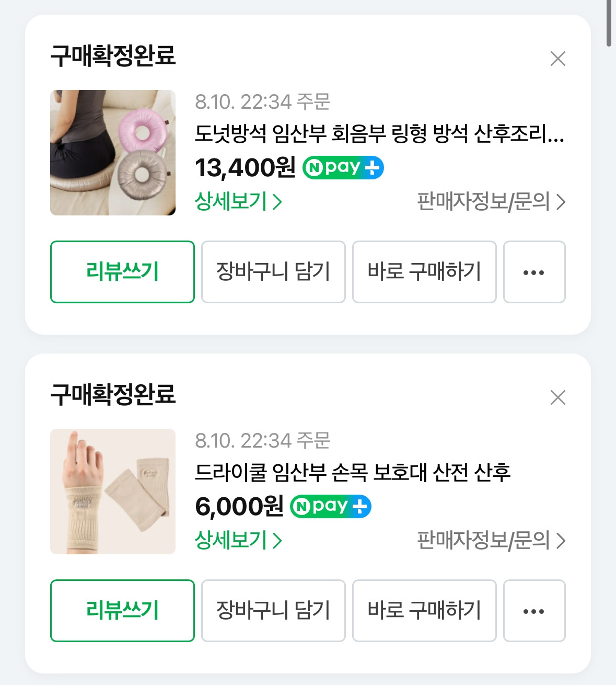Open the 도넛방석 임산부 product title
Image resolution: width=616 pixels, height=685 pixels.
[x=379, y=134]
